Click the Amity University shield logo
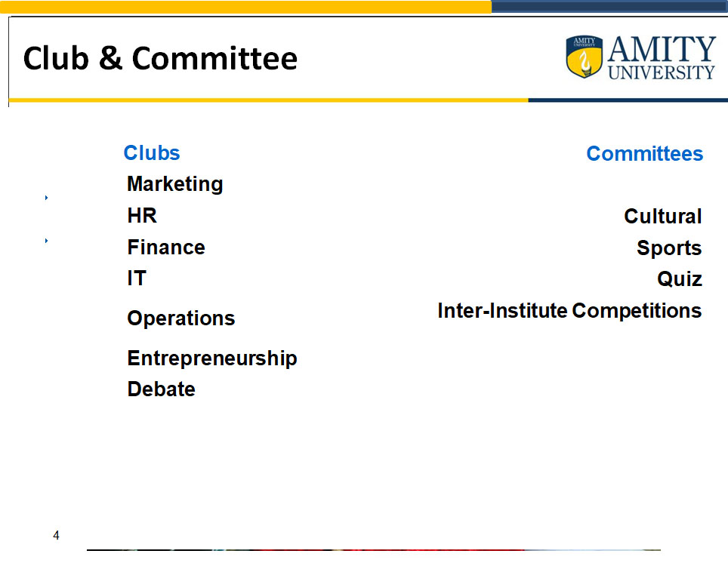728x566 pixels. click(584, 57)
